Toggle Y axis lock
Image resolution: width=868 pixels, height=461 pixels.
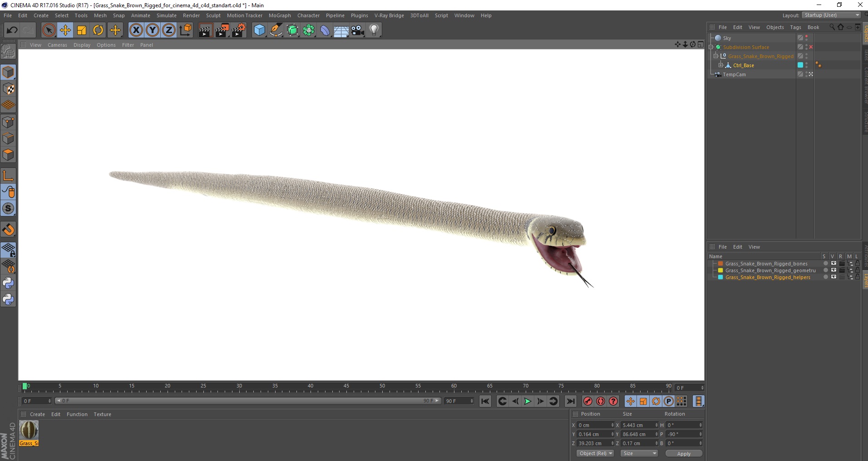153,30
